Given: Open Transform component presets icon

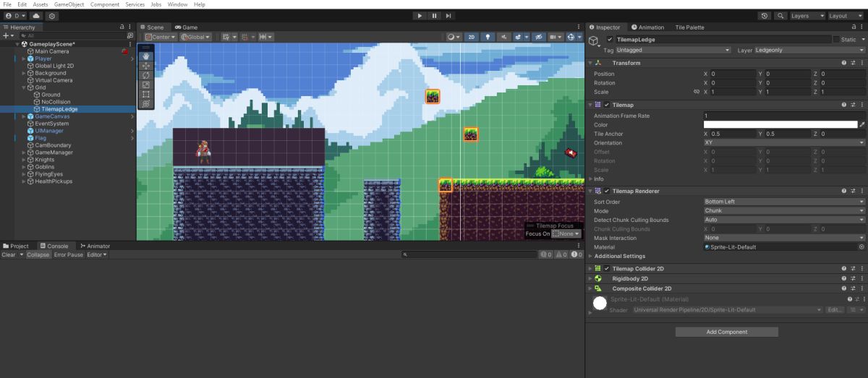Looking at the screenshot, I should pyautogui.click(x=852, y=63).
